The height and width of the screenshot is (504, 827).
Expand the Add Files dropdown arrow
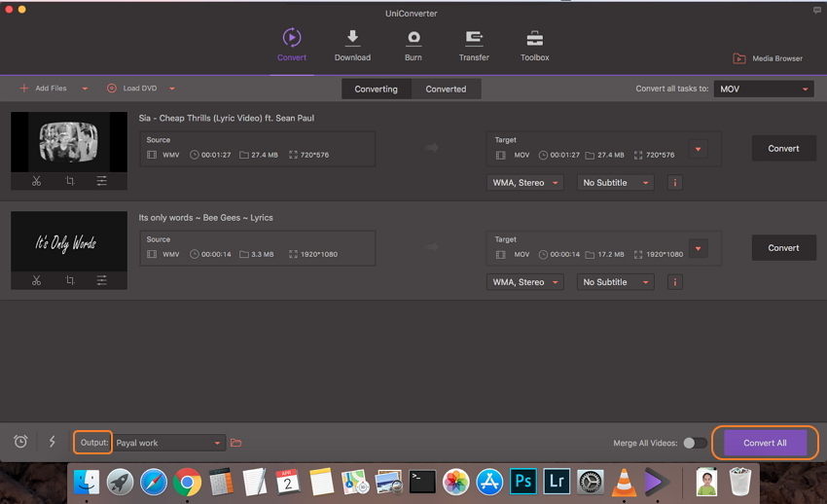pos(85,89)
